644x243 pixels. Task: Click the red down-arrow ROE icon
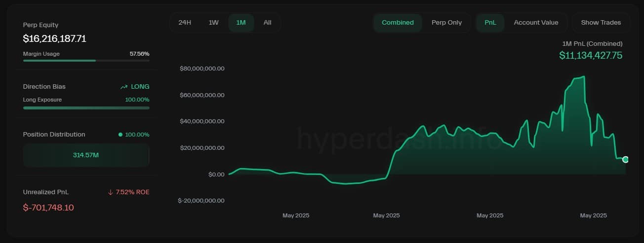pos(110,192)
